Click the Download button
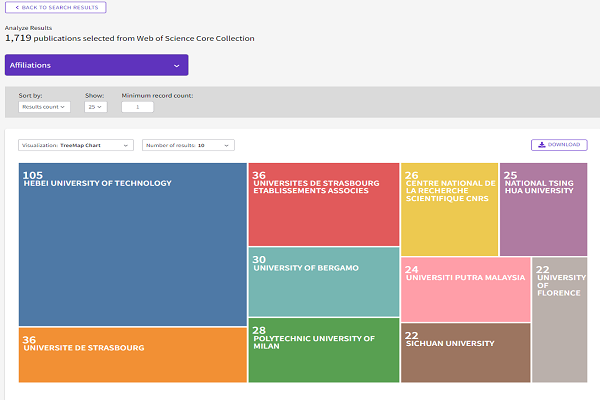Image resolution: width=600 pixels, height=400 pixels. tap(559, 145)
